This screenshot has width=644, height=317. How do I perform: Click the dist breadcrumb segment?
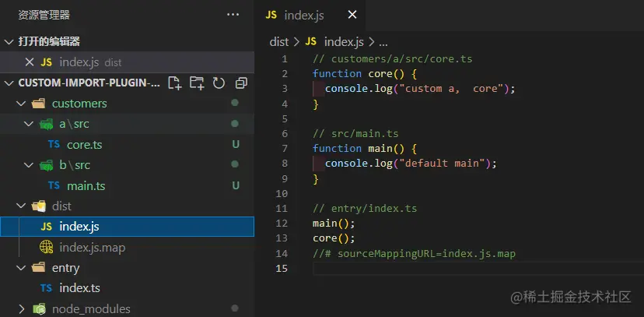pos(279,41)
